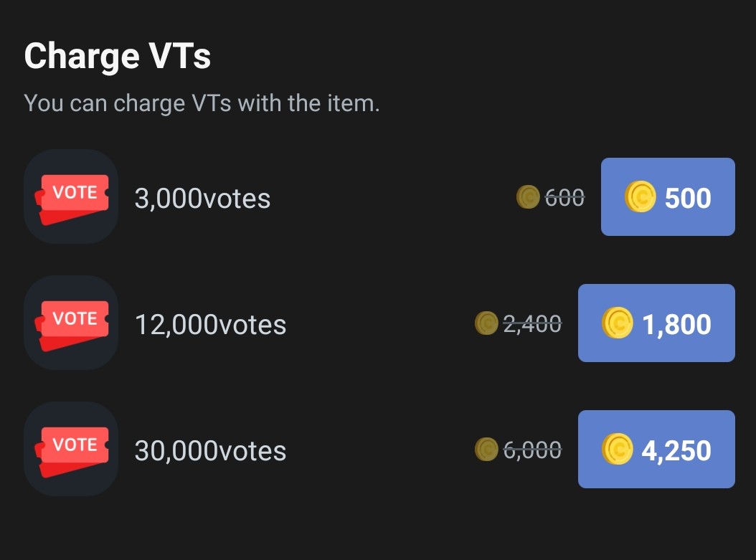Click the dim coin icon beside crossed-out 2,400
The image size is (756, 560).
click(x=486, y=323)
